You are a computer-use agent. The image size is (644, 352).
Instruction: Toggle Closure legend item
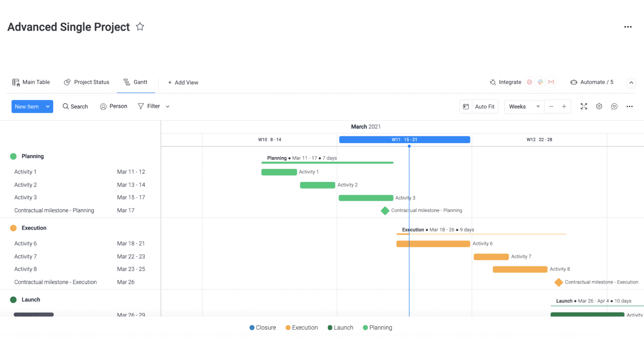click(x=263, y=328)
